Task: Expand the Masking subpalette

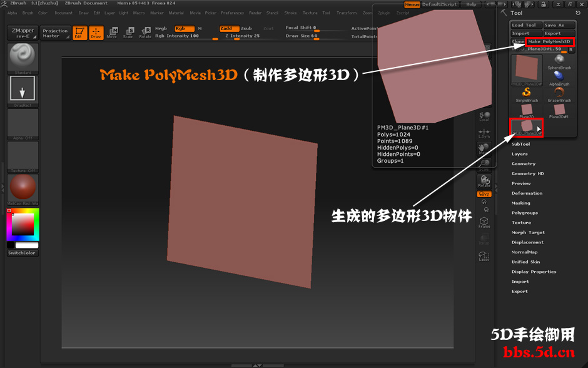Action: pos(521,203)
